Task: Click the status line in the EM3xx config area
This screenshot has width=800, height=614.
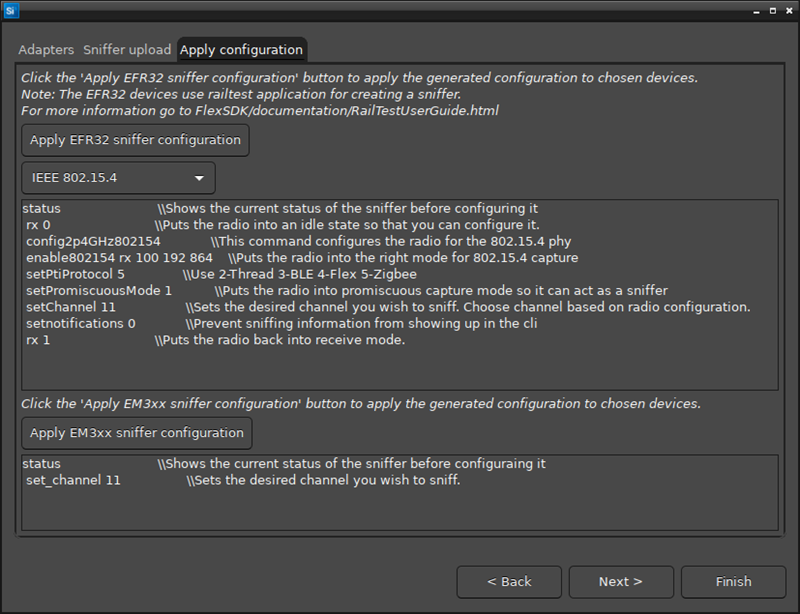Action: click(40, 463)
